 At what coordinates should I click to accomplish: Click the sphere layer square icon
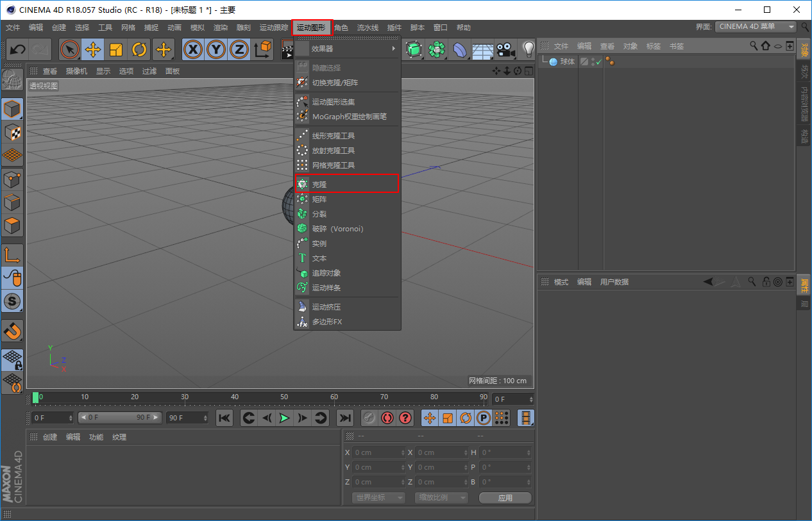[x=584, y=62]
